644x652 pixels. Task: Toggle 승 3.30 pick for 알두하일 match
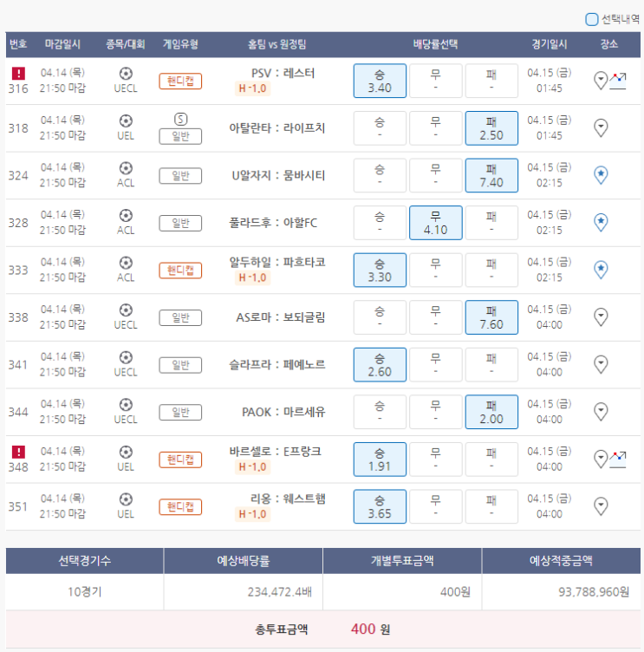pyautogui.click(x=380, y=270)
